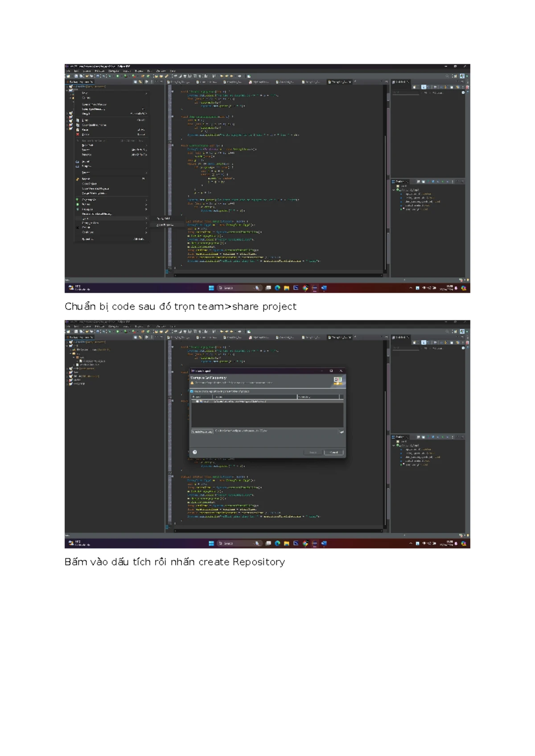Open the help icon in the Git dialog
This screenshot has width=535, height=756.
point(195,452)
